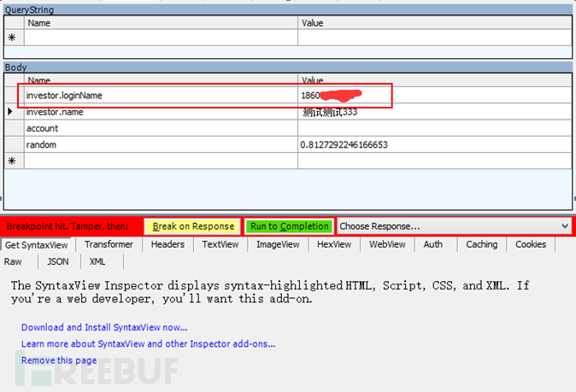
Task: Click the empty QueryString new-row name cell
Action: tap(161, 38)
